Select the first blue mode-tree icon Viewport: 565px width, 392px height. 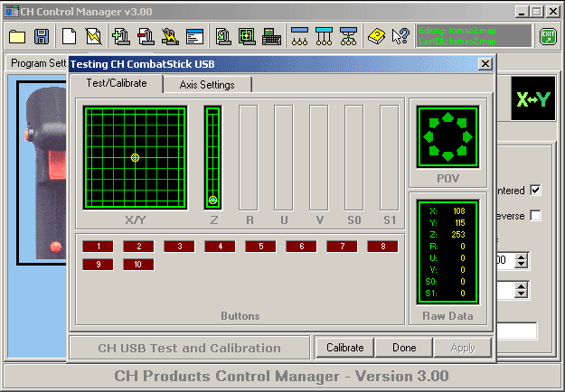[x=300, y=36]
